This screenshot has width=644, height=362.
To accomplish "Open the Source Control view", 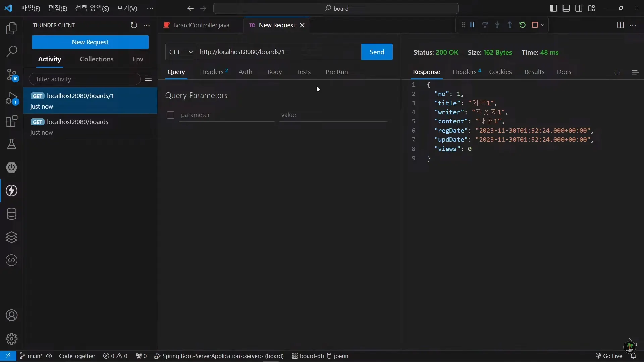I will click(12, 75).
